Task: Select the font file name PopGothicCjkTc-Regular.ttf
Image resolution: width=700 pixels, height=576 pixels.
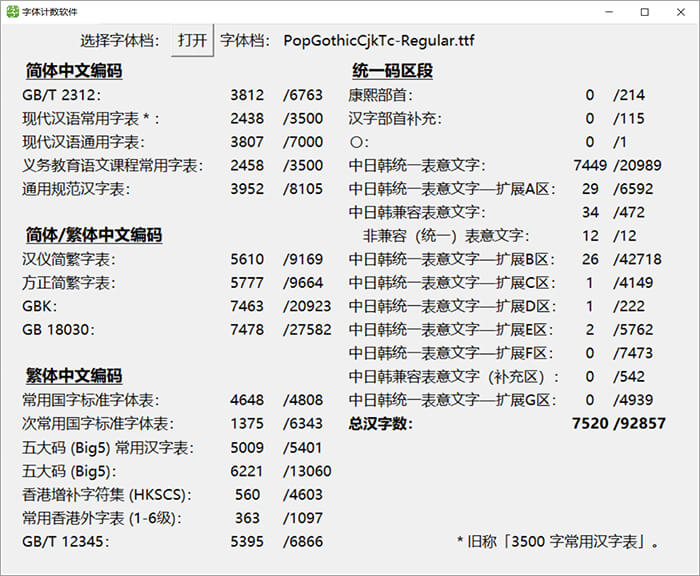Action: point(379,41)
